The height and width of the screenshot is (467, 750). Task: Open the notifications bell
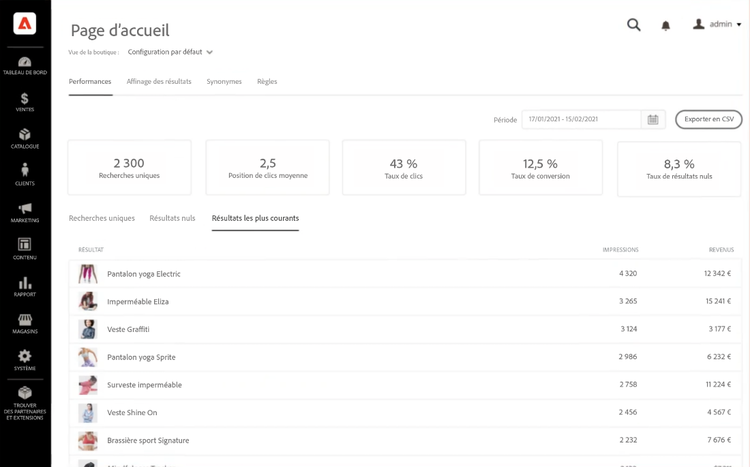tap(666, 26)
